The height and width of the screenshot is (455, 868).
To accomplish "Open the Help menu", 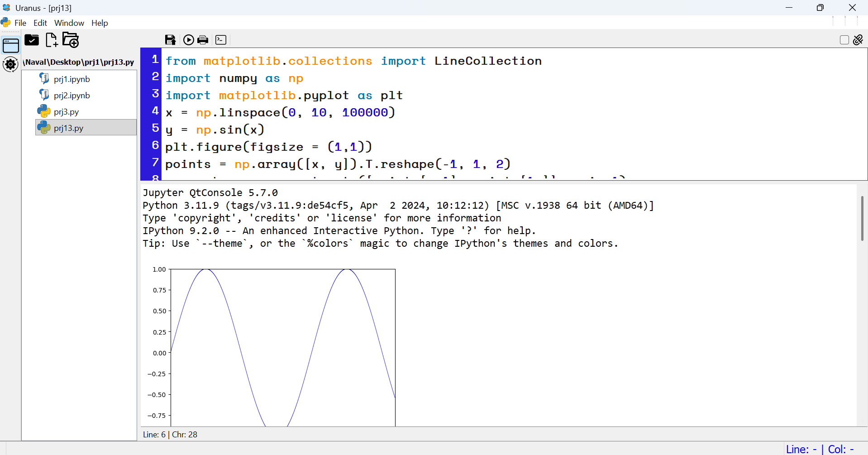I will pyautogui.click(x=100, y=23).
